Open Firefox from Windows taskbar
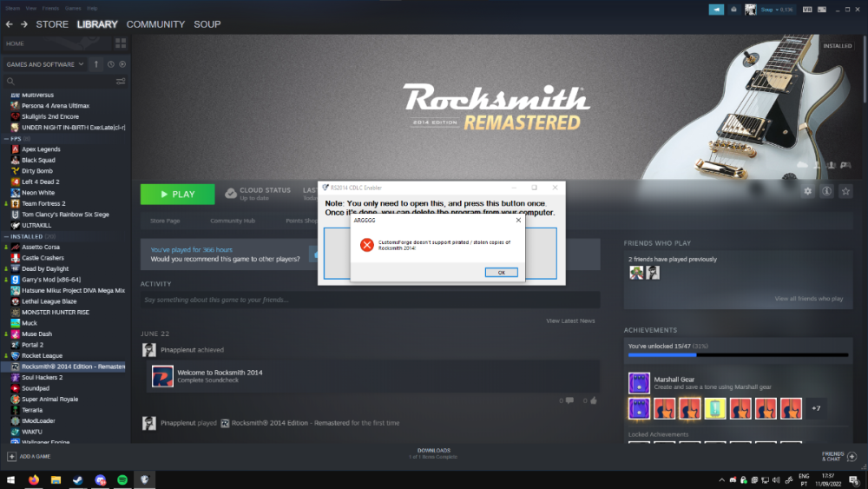This screenshot has height=489, width=868. pyautogui.click(x=34, y=479)
